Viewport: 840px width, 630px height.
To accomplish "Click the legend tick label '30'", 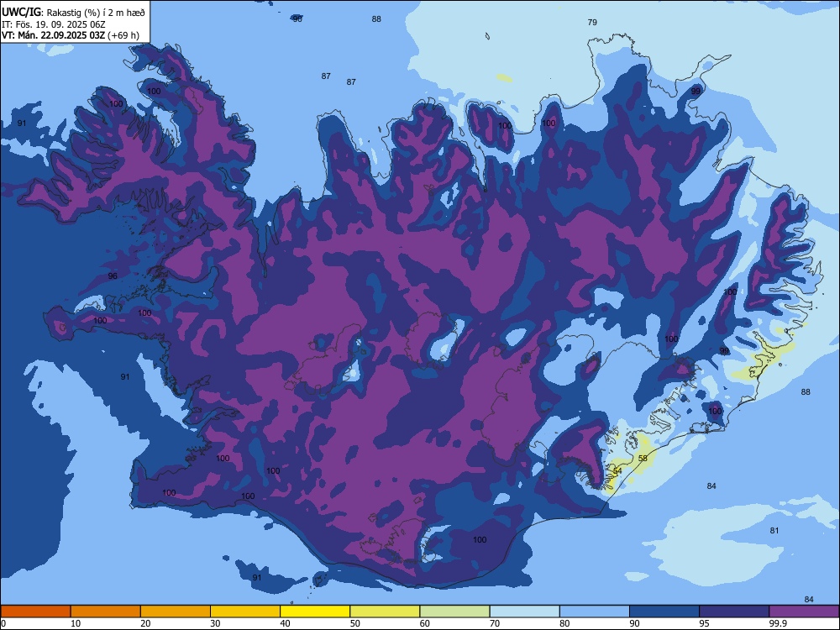I will click(215, 623).
